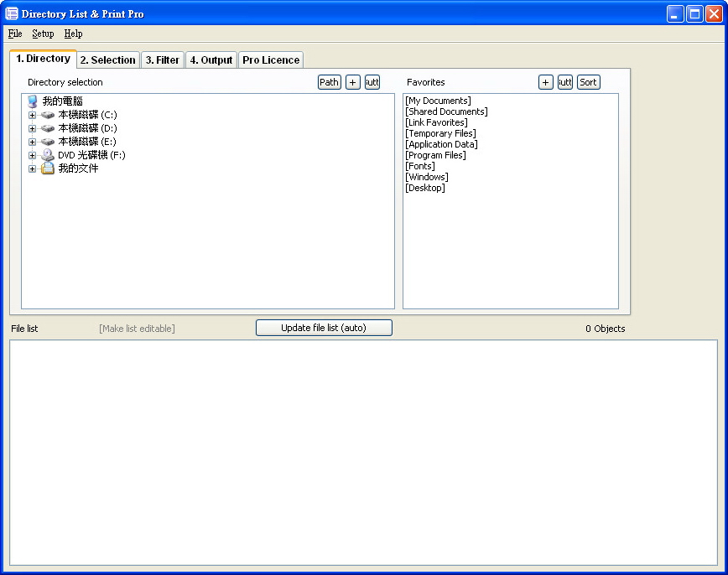Expand the C: drive tree node

coord(33,115)
